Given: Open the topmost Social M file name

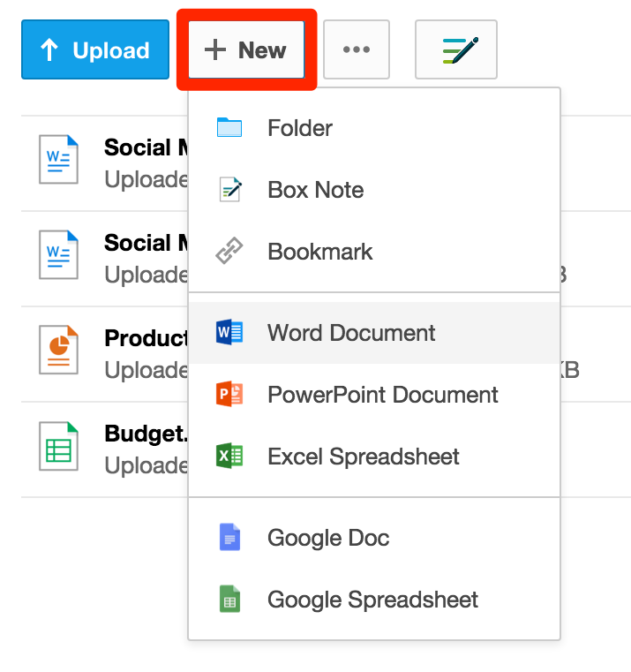Looking at the screenshot, I should point(146,147).
